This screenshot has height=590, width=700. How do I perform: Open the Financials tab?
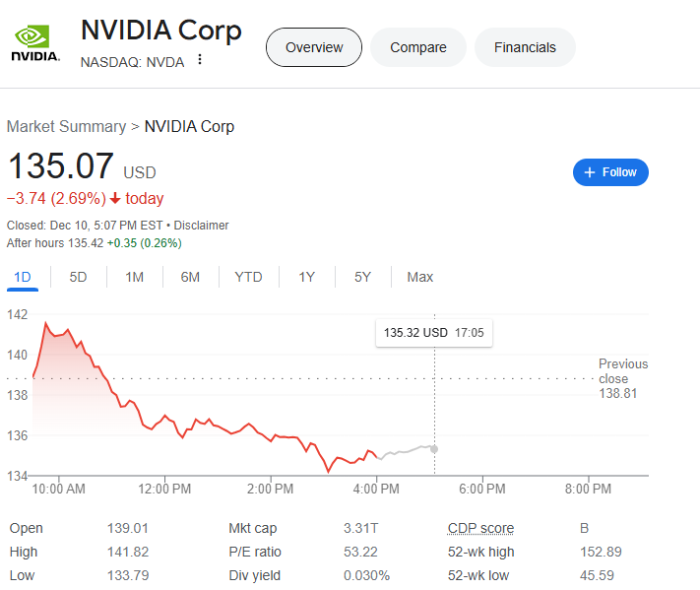point(525,47)
